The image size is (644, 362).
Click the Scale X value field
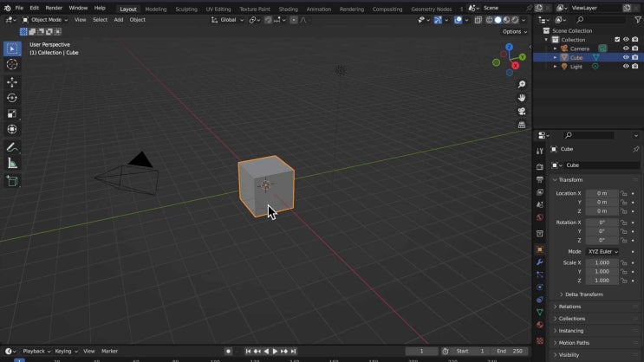[x=602, y=262]
